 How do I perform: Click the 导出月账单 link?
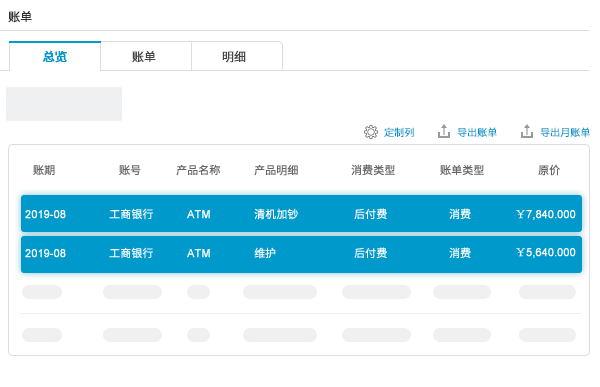(x=565, y=132)
